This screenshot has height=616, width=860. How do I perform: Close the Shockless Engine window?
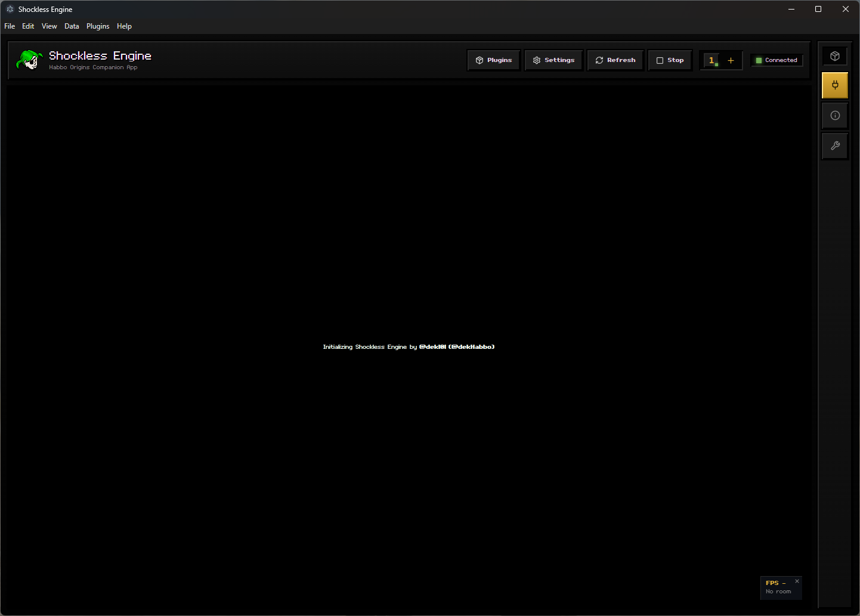coord(846,10)
